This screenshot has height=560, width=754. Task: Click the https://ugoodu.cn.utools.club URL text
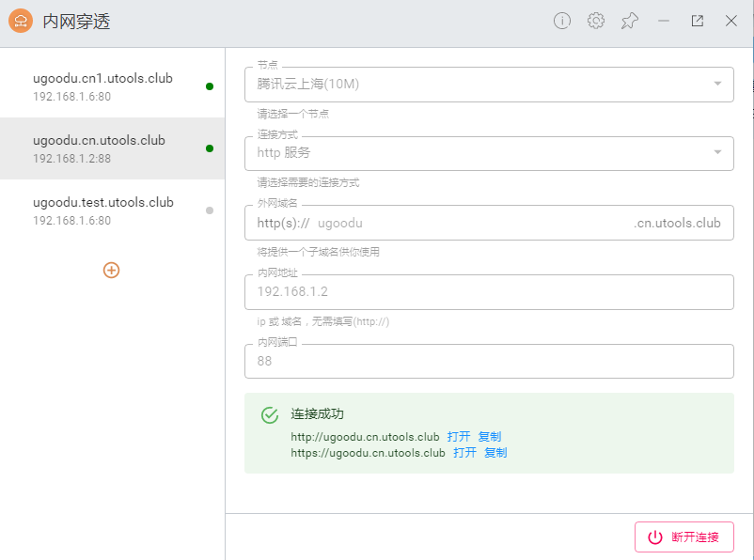(x=368, y=452)
